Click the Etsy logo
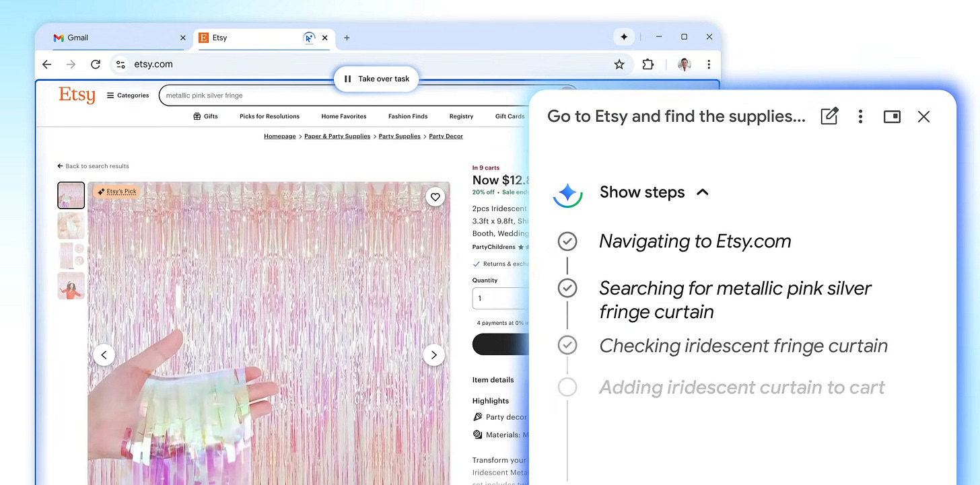980x485 pixels. [x=77, y=95]
